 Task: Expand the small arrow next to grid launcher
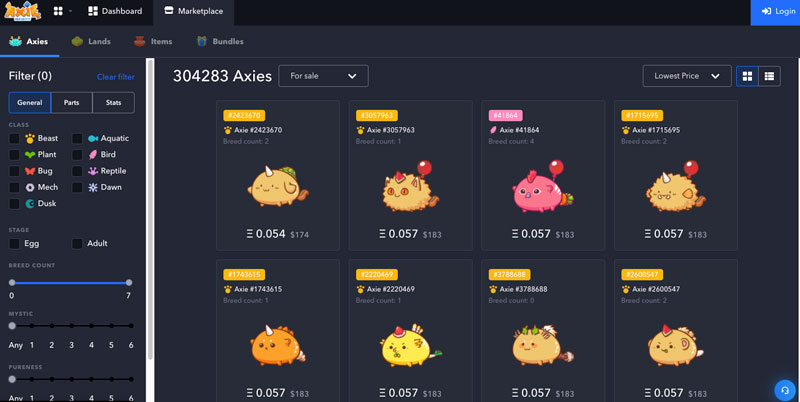coord(70,11)
